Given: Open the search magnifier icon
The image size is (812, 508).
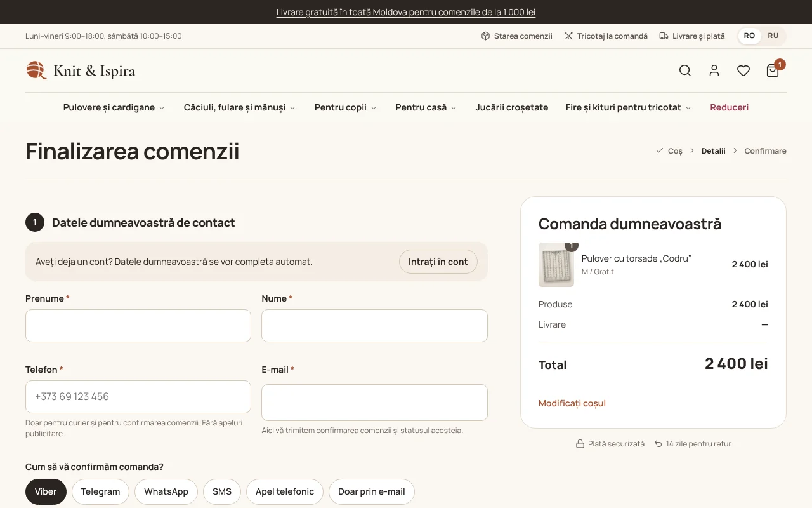Looking at the screenshot, I should point(685,70).
